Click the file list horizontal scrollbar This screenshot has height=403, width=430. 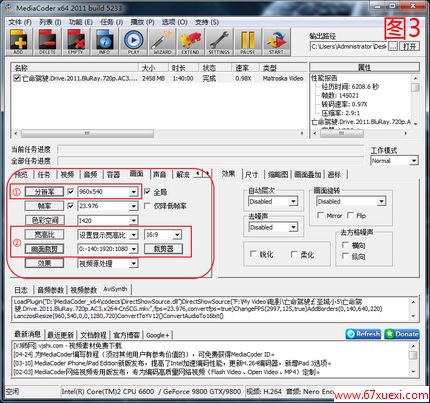(160, 133)
